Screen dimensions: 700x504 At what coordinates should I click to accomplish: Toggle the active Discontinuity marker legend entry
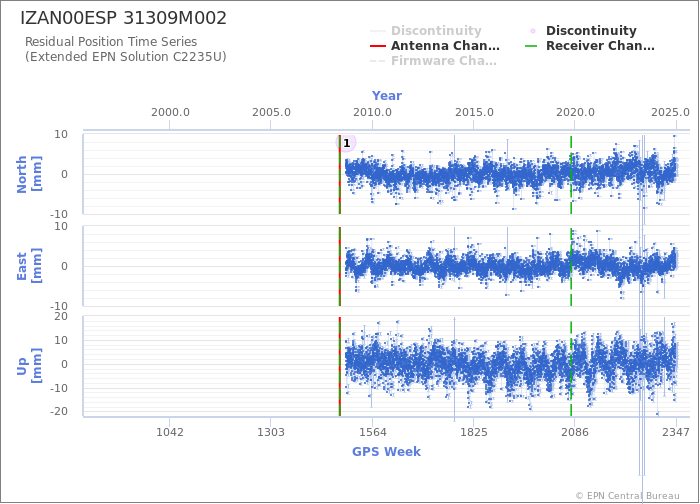[583, 31]
